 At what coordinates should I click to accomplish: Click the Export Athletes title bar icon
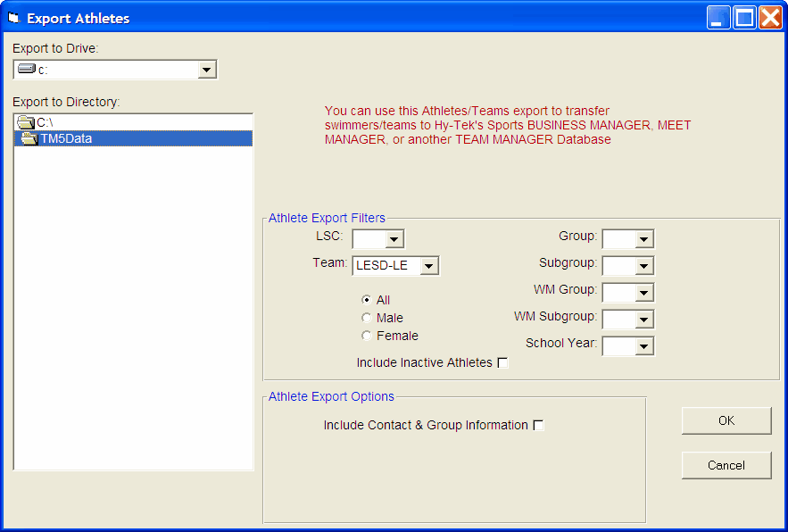pyautogui.click(x=12, y=18)
